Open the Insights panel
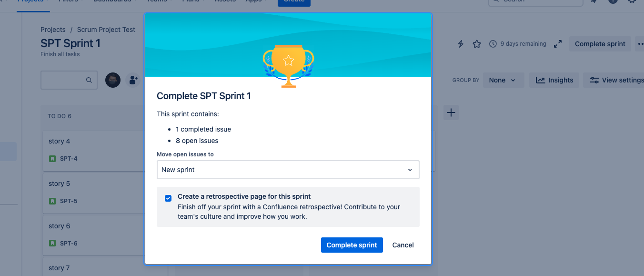Image resolution: width=644 pixels, height=276 pixels. point(554,80)
